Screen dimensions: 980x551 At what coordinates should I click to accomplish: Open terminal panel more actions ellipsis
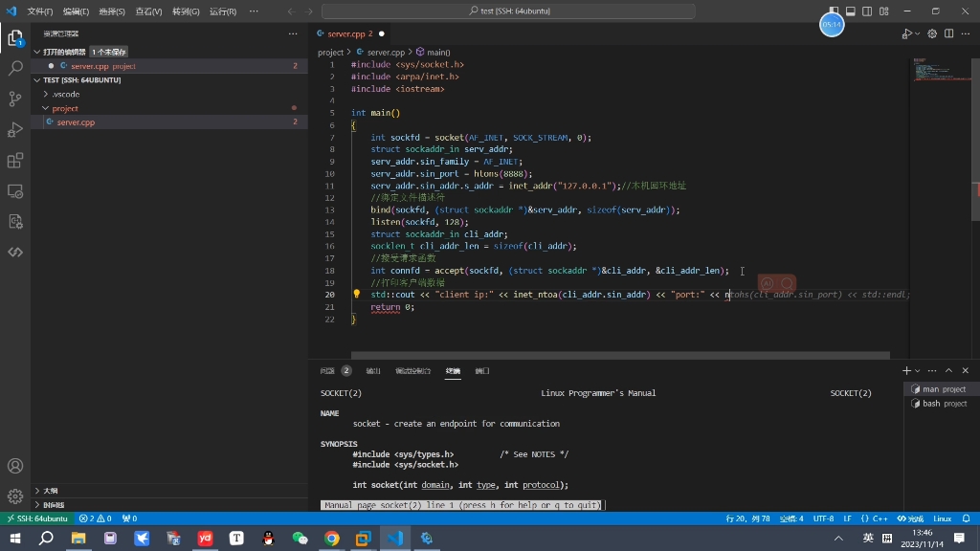932,370
